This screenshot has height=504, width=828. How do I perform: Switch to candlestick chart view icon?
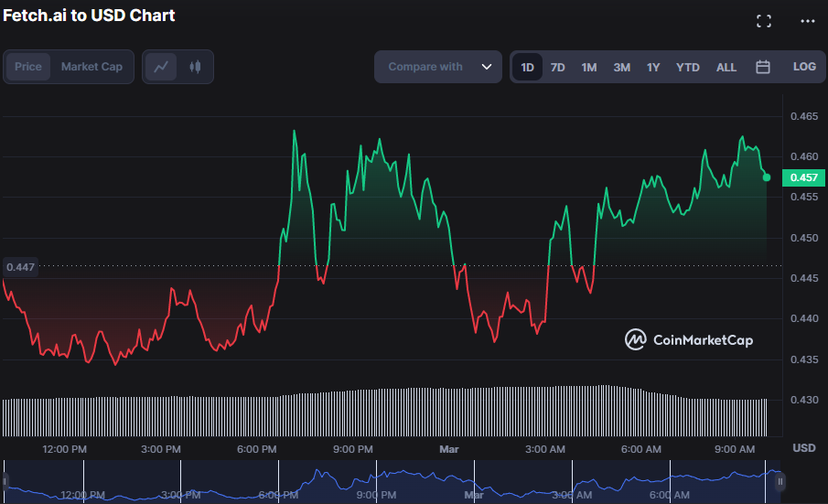click(x=194, y=67)
